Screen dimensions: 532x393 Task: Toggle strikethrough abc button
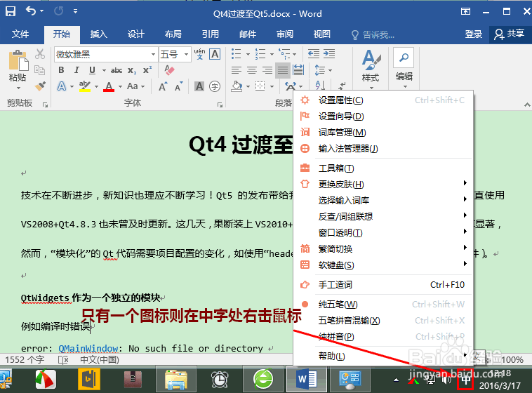click(x=117, y=70)
